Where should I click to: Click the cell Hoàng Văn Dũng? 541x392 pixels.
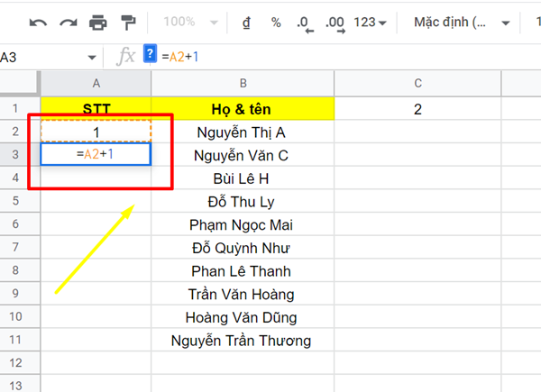[x=243, y=316]
